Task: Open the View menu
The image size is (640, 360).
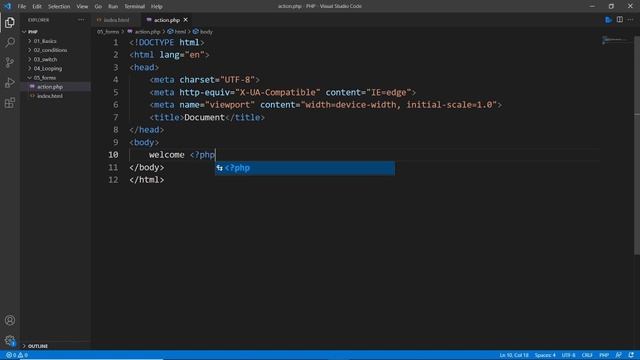Action: click(x=82, y=6)
